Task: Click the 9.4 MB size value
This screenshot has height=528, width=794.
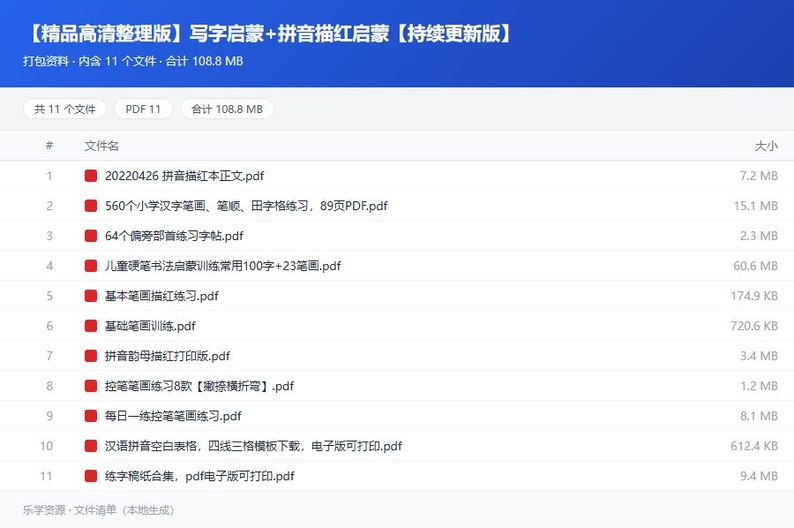Action: [x=759, y=476]
